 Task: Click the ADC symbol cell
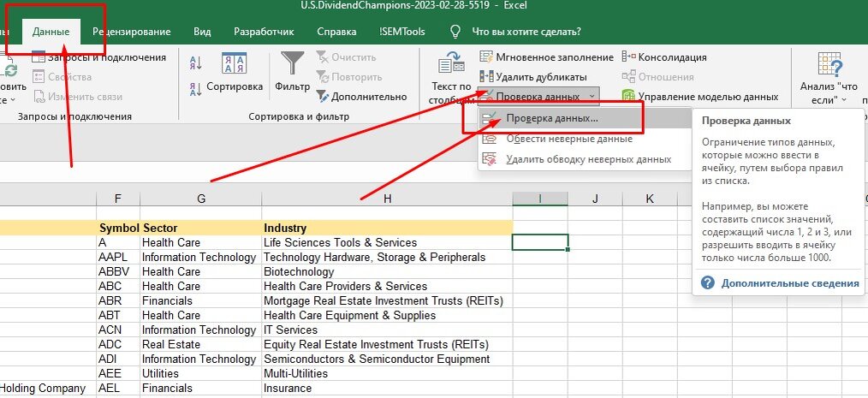click(x=118, y=344)
